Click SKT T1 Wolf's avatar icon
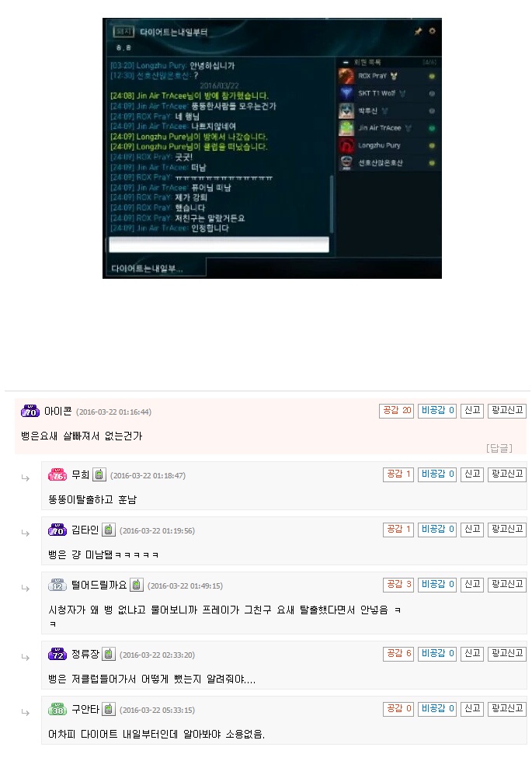The image size is (532, 761). (x=346, y=93)
